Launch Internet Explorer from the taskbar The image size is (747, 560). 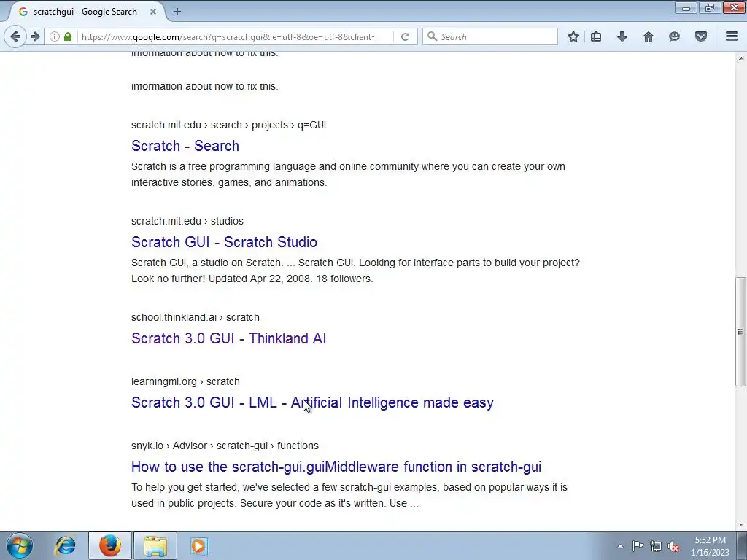(x=65, y=545)
